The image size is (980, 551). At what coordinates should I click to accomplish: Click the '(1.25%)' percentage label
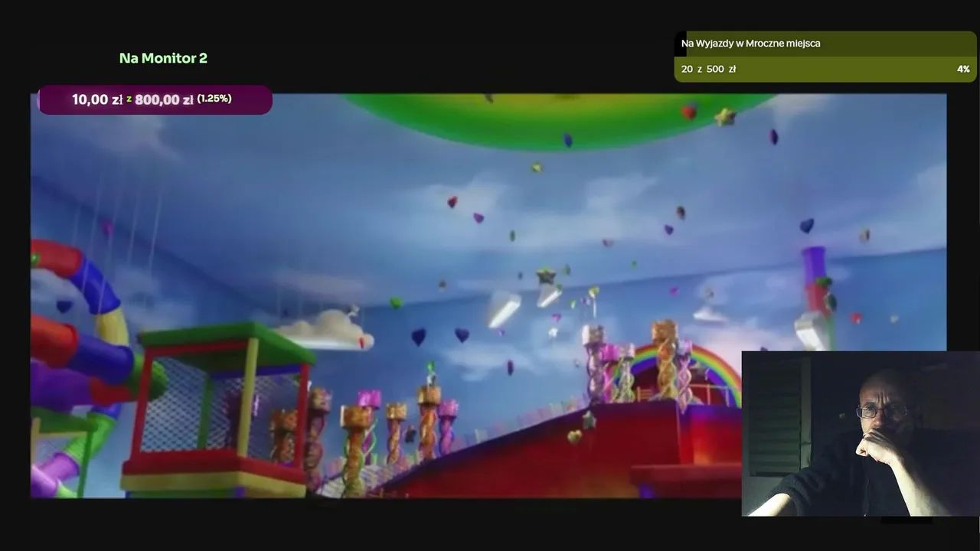click(x=214, y=99)
